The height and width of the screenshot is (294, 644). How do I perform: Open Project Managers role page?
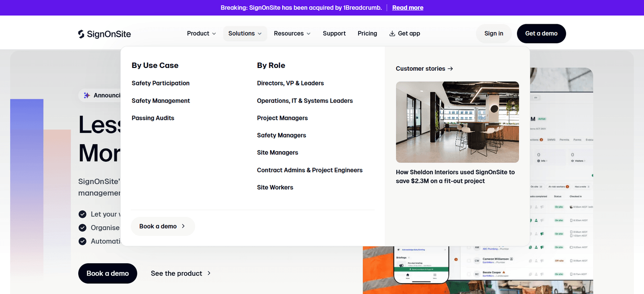282,118
